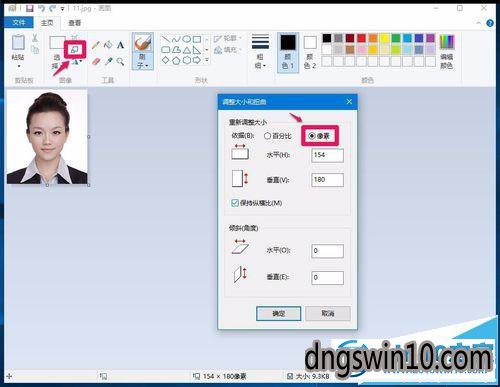The width and height of the screenshot is (500, 387).
Task: Click the '大小: 9.3KB' status bar text
Action: pyautogui.click(x=312, y=376)
